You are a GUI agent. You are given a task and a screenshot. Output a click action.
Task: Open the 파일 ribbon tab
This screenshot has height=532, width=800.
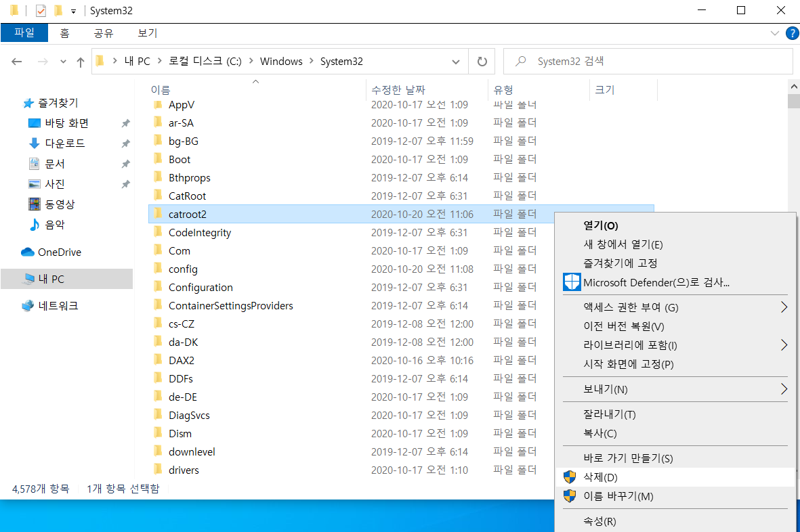click(24, 32)
